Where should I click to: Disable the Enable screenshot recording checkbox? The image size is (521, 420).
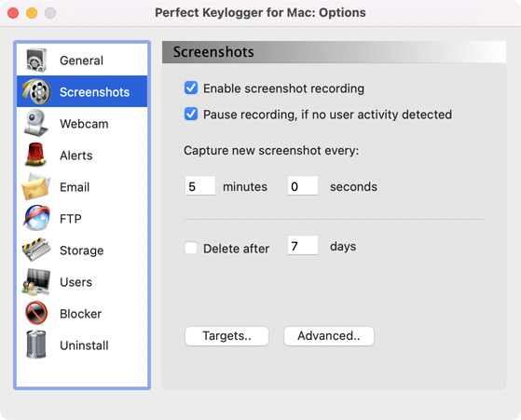[x=191, y=88]
